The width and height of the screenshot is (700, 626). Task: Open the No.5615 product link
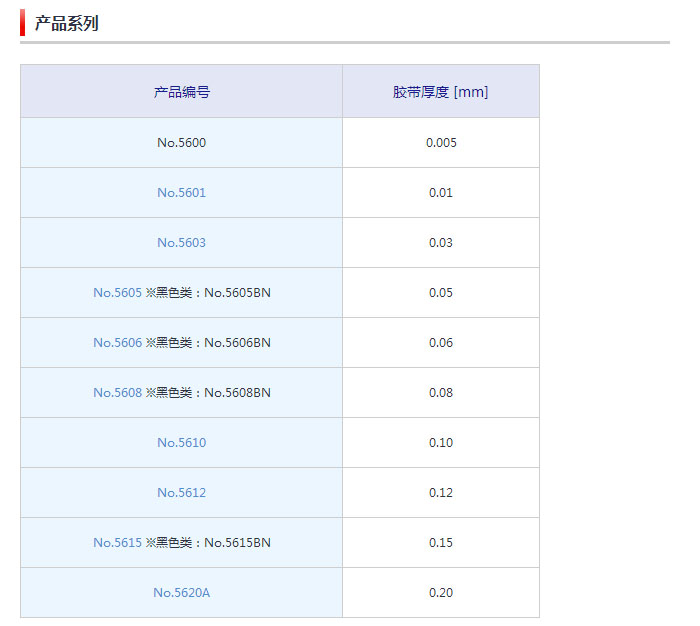point(117,542)
